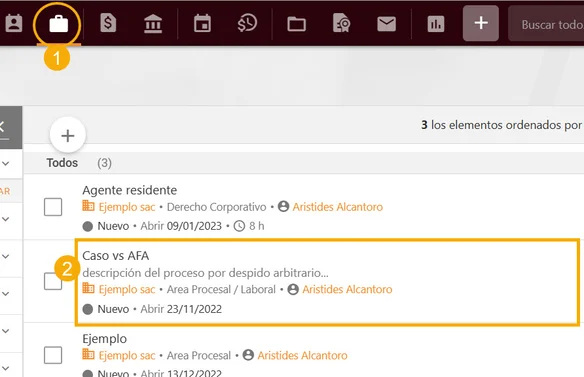This screenshot has height=377, width=584.
Task: Expand the left panel chevron beside Ejemplo title
Action: click(6, 331)
